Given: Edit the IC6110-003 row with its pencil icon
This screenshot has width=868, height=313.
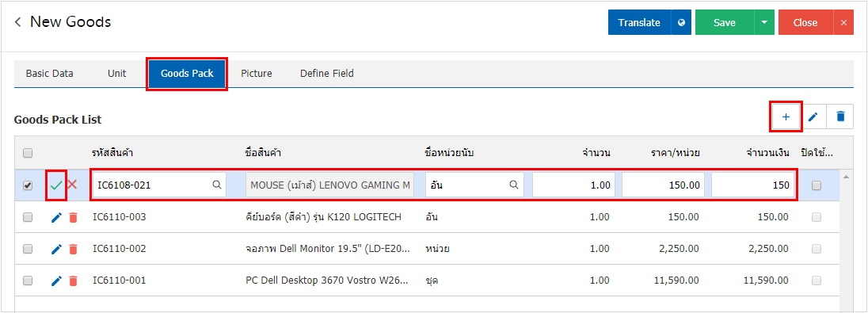Looking at the screenshot, I should click(56, 218).
